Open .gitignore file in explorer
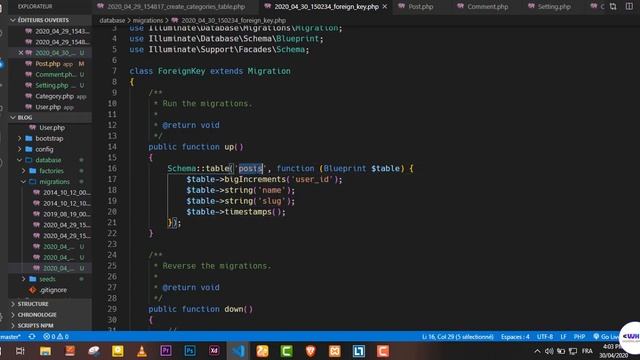The image size is (640, 360). [53, 290]
